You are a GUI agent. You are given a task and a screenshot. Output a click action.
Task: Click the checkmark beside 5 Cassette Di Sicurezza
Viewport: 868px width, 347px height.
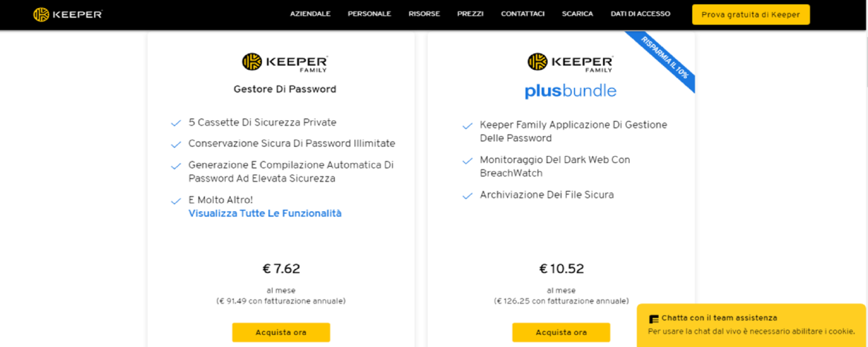(176, 123)
